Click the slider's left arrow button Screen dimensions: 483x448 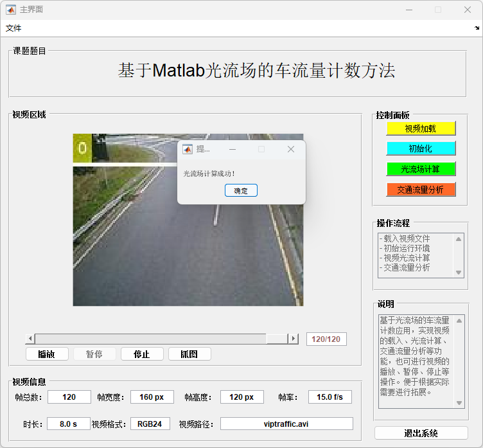click(x=30, y=339)
